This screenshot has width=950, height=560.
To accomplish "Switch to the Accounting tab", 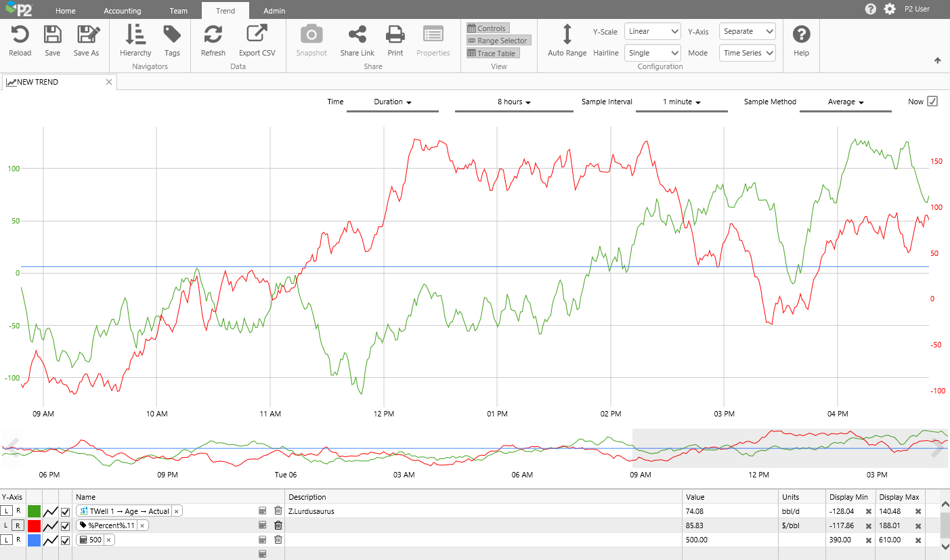I will click(123, 11).
